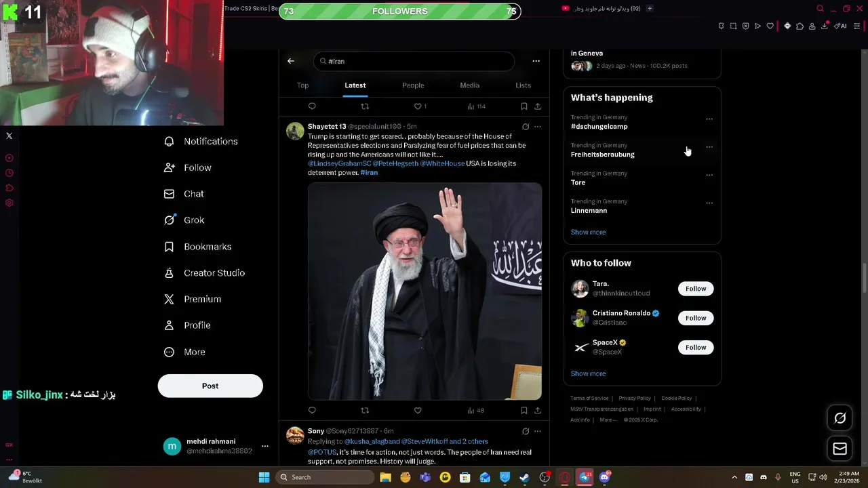Repost the upper post in the feed
The height and width of the screenshot is (488, 868).
(x=365, y=106)
